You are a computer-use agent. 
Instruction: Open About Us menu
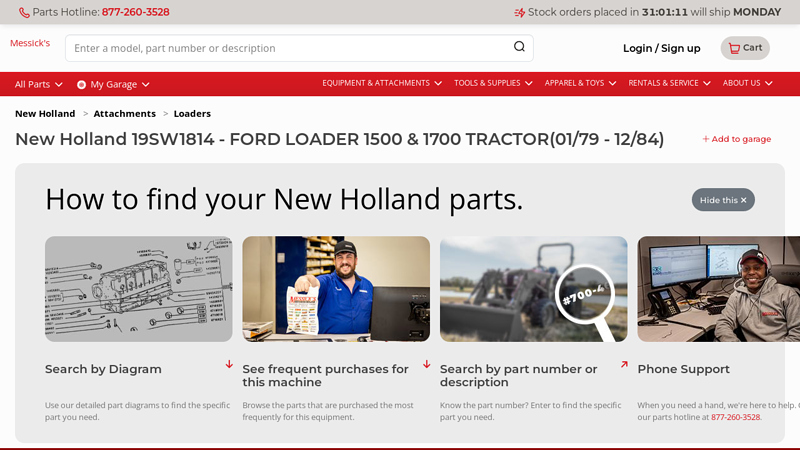(747, 83)
